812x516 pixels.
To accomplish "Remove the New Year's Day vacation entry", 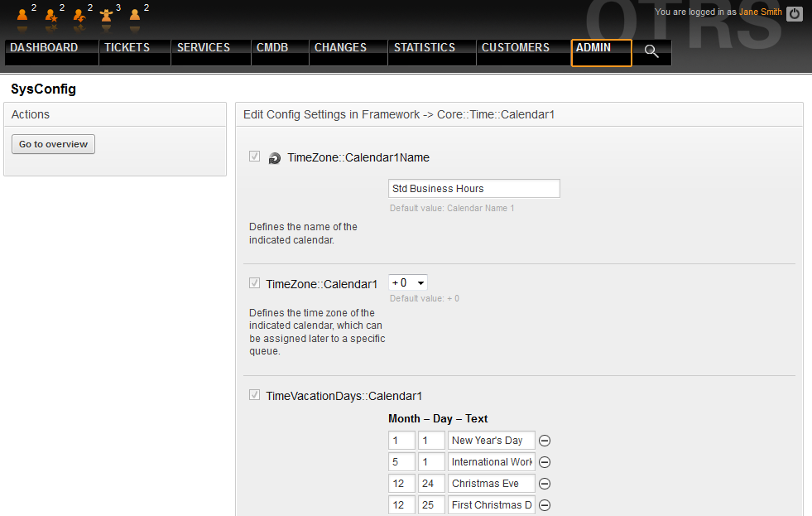I will click(545, 441).
